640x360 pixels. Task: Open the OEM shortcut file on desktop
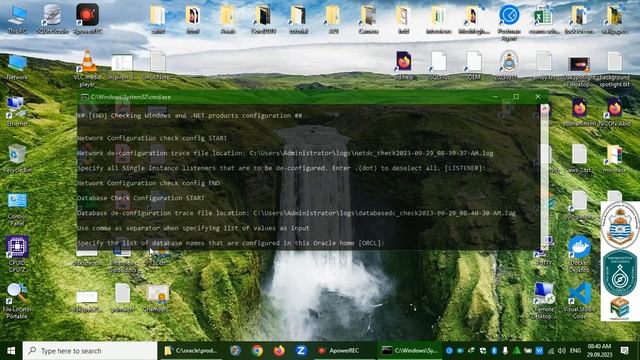pyautogui.click(x=473, y=64)
